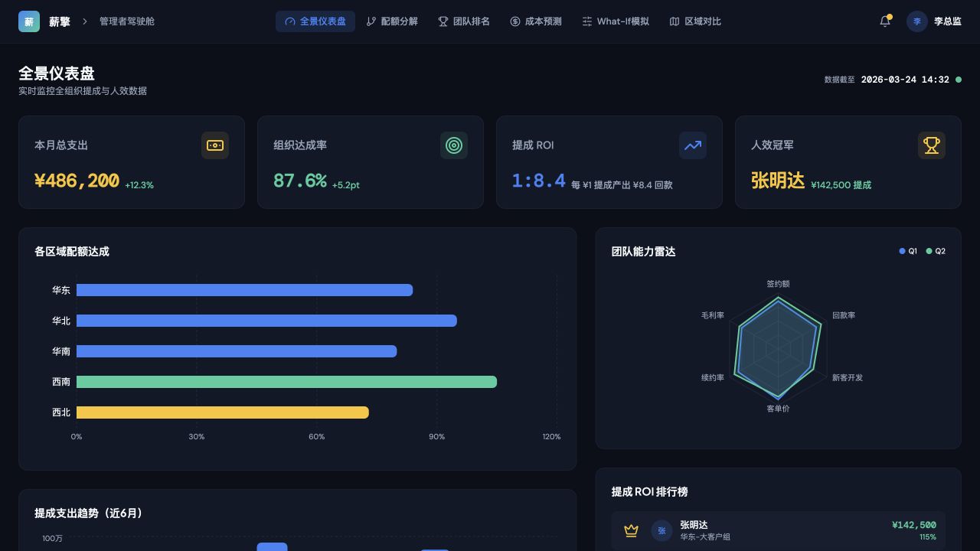Click the 87.6% attainment value

click(300, 181)
